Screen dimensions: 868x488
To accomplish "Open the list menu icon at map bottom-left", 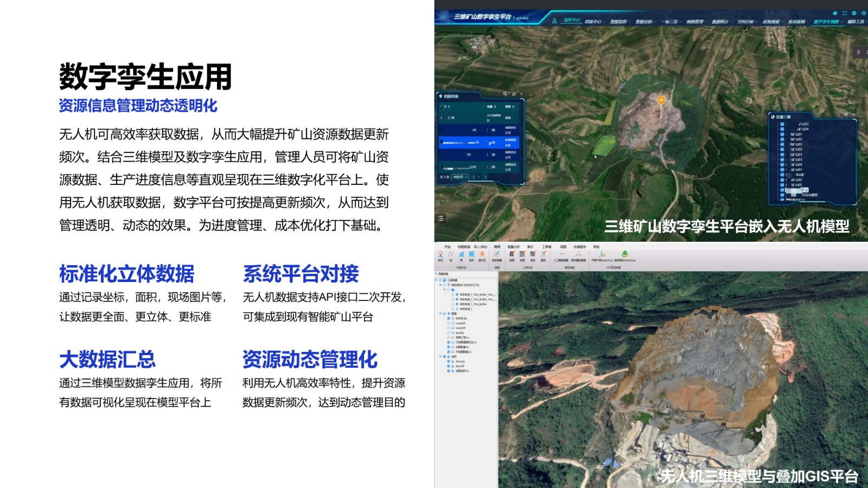I will (x=441, y=219).
